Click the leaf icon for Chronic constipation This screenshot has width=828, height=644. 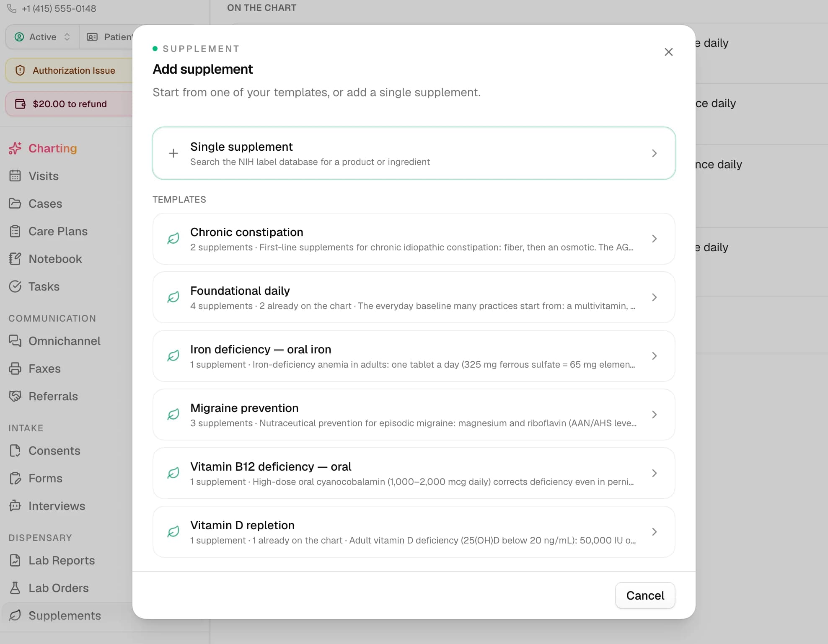(173, 239)
